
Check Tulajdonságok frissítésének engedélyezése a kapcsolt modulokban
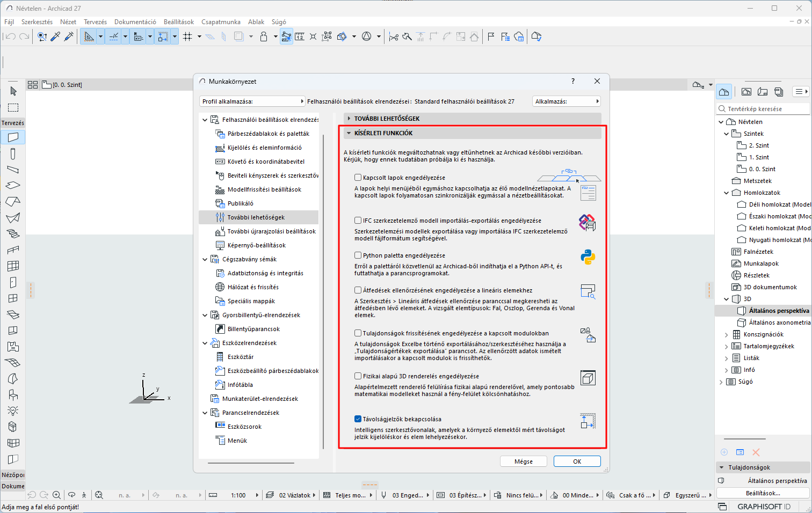(358, 333)
